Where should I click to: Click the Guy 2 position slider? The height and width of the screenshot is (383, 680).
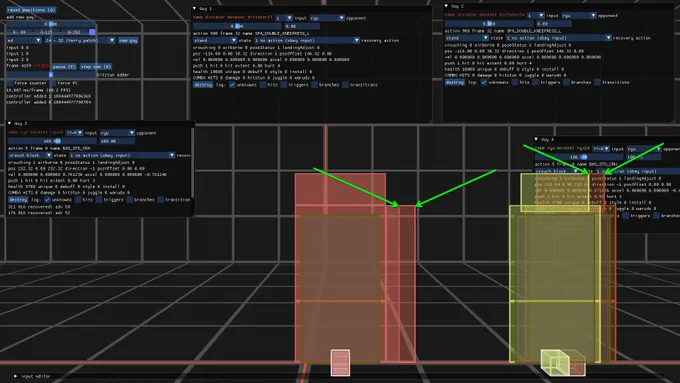tap(489, 23)
